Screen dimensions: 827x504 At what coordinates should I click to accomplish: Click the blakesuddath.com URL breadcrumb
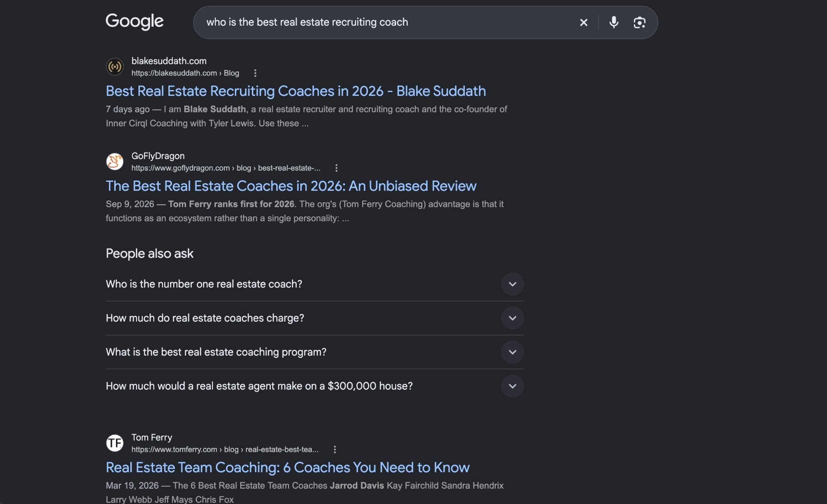185,73
